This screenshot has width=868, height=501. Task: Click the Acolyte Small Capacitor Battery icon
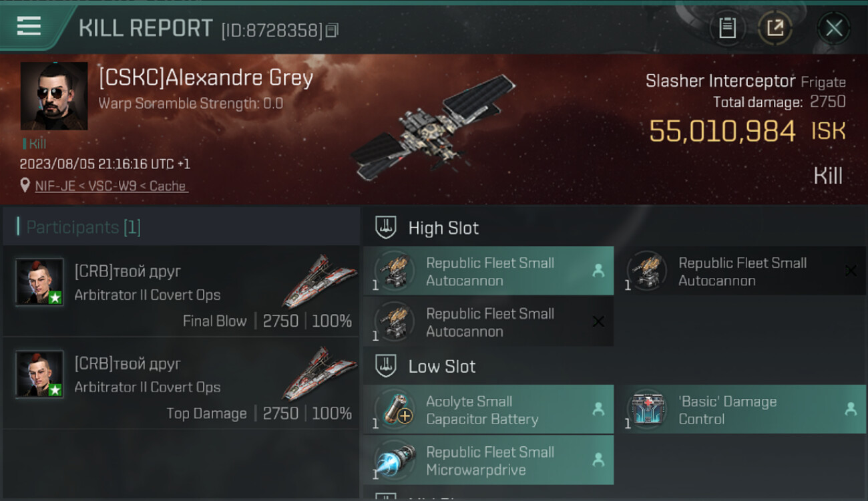394,409
